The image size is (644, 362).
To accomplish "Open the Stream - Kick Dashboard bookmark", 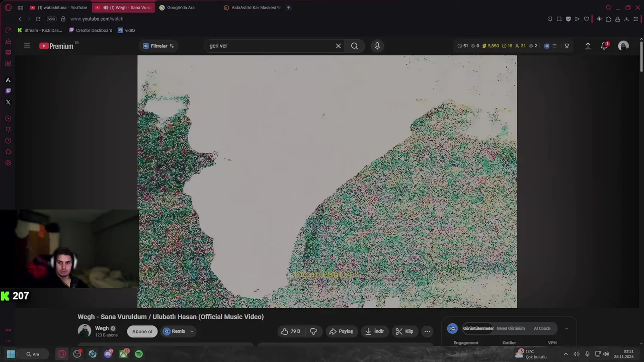I will pyautogui.click(x=40, y=30).
